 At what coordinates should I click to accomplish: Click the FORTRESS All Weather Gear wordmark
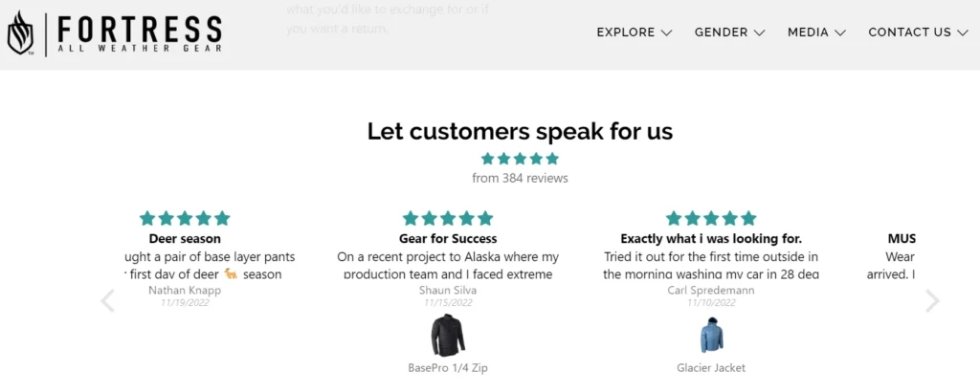(x=139, y=33)
